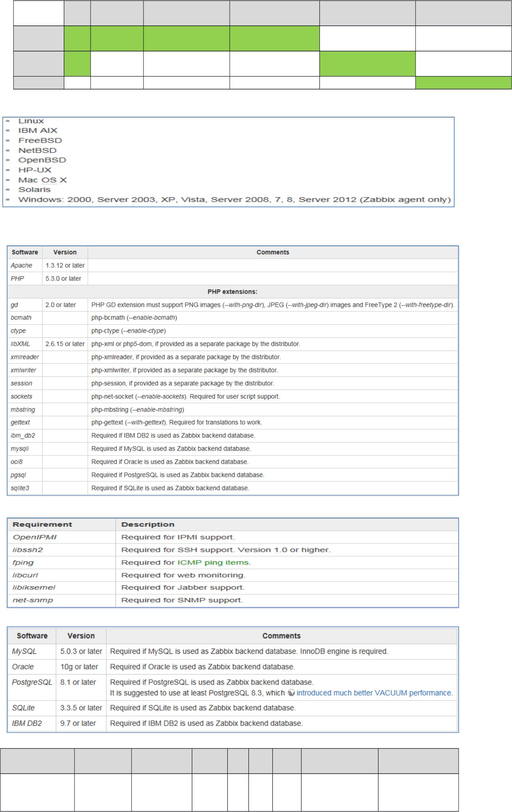Open the "ICMP ping items" link
Screen dimensions: 512x812
tap(214, 563)
